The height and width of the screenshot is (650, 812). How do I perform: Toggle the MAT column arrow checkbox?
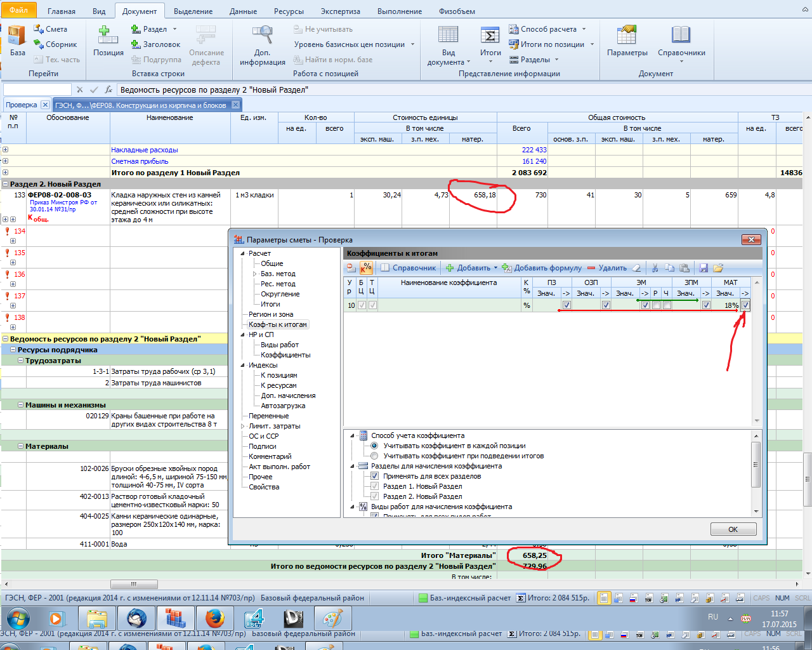click(745, 305)
